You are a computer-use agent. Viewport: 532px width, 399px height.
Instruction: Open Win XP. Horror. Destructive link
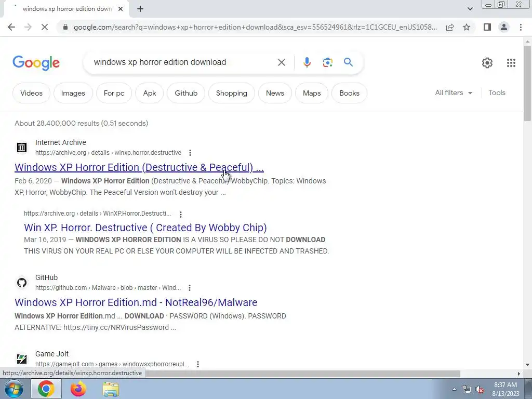[145, 228]
